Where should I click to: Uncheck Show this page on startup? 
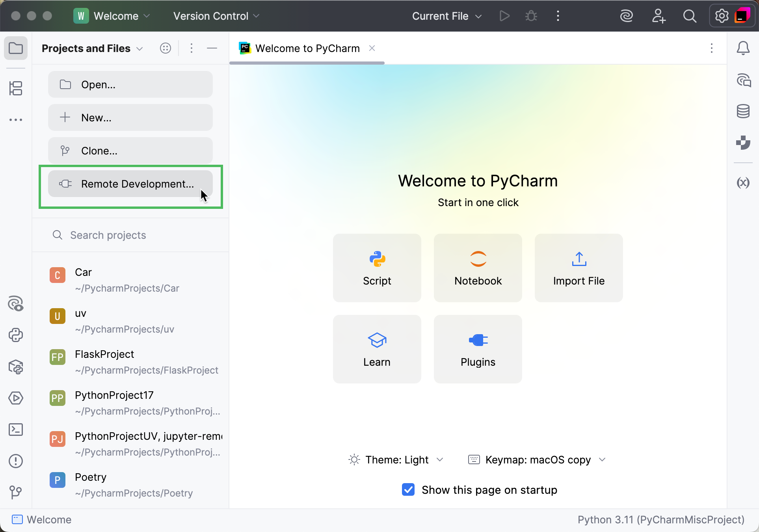pyautogui.click(x=408, y=489)
